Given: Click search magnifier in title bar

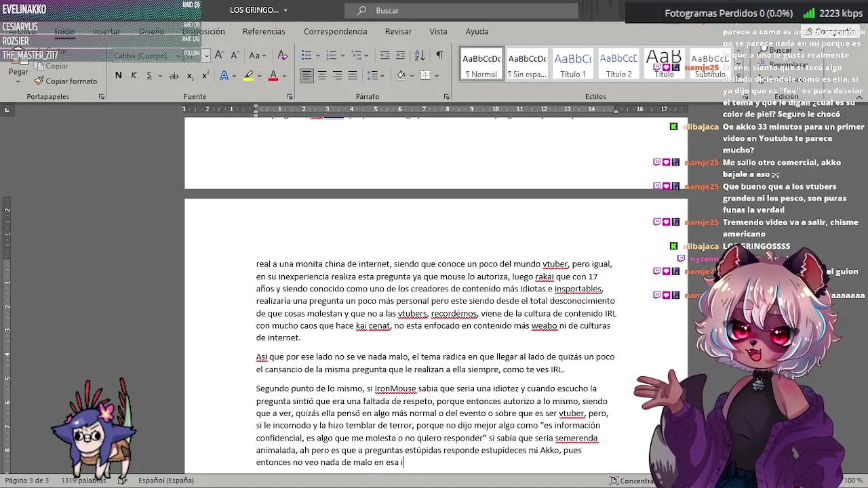Looking at the screenshot, I should click(x=362, y=10).
